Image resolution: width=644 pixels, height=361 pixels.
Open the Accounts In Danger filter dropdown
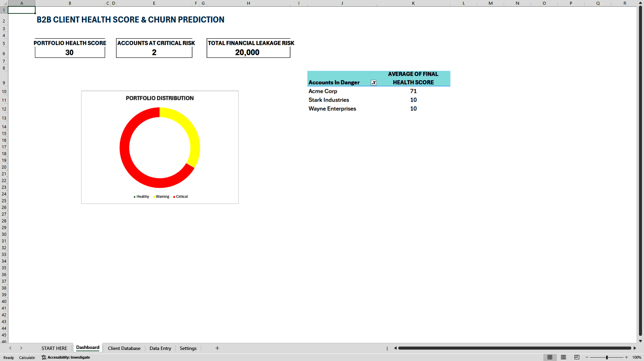[x=373, y=83]
